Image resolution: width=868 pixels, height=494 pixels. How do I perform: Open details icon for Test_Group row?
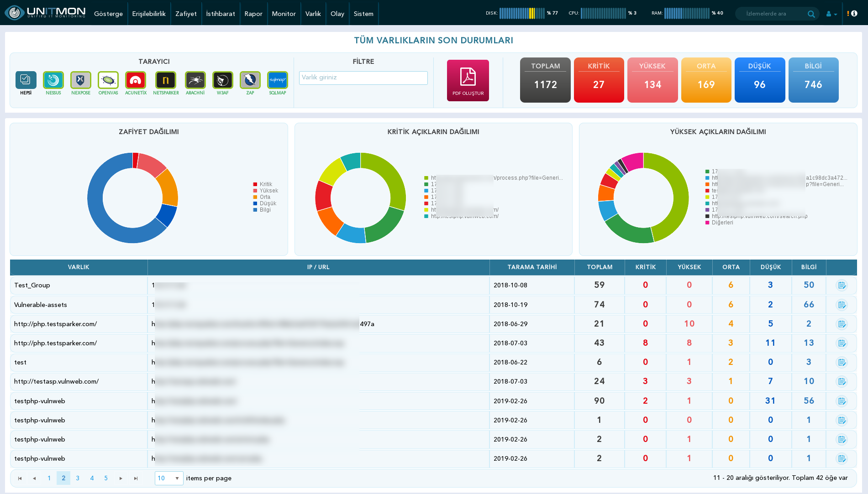click(842, 285)
